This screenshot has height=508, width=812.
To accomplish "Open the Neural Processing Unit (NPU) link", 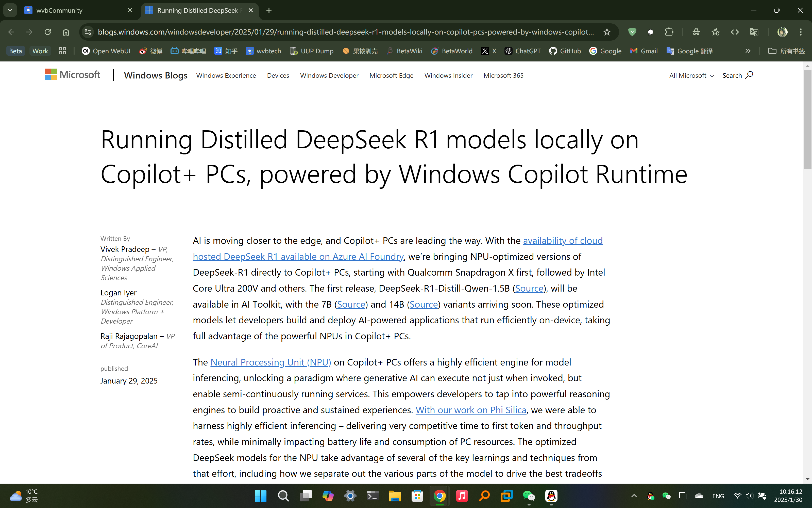I will click(x=271, y=362).
